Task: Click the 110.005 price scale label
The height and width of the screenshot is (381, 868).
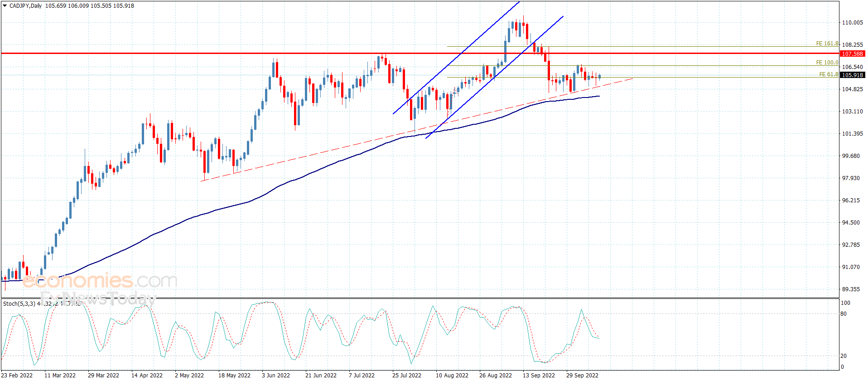Action: [x=852, y=23]
